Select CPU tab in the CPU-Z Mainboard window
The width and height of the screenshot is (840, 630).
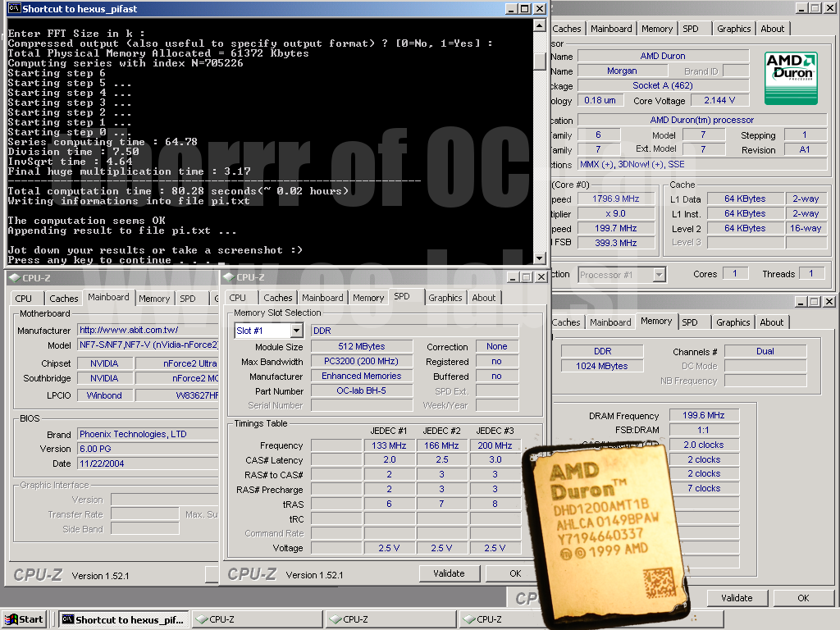[24, 299]
